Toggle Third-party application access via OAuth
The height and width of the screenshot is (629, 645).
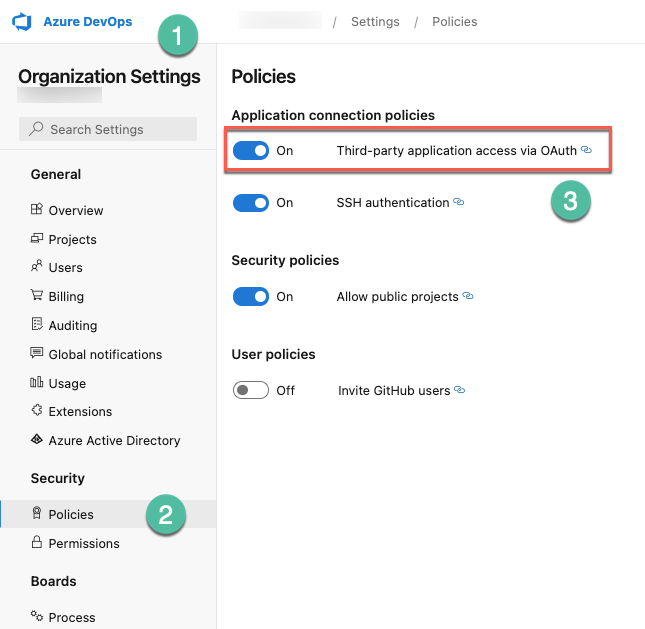pyautogui.click(x=251, y=151)
